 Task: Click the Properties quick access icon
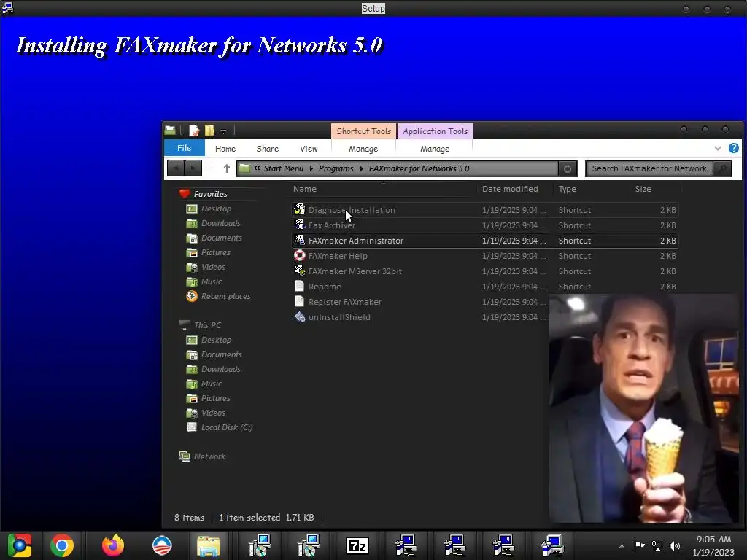point(194,130)
